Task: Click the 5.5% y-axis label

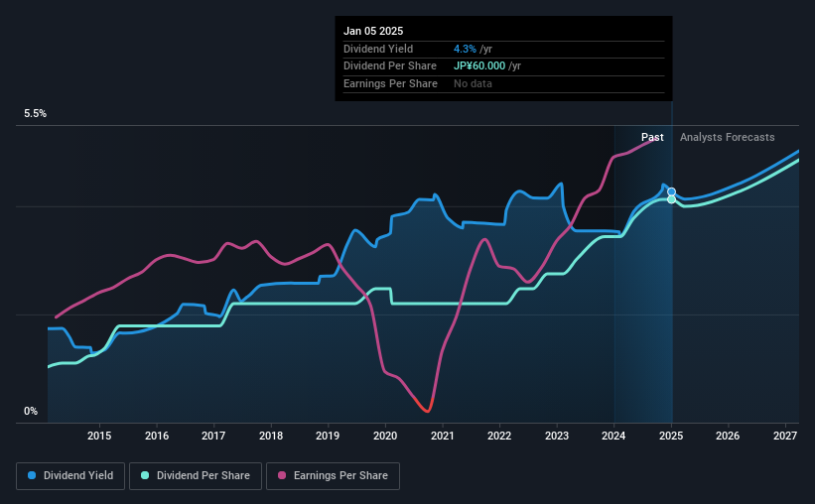Action: [36, 114]
